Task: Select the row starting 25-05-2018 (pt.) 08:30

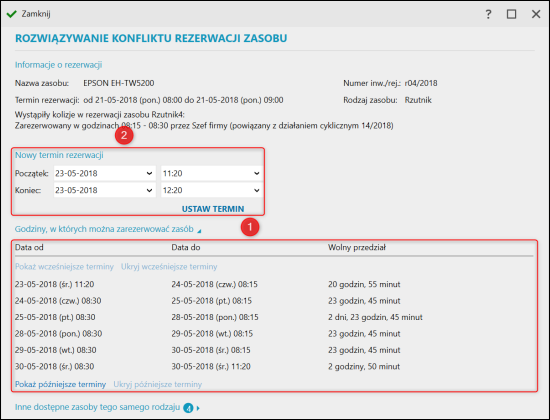Action: tap(274, 317)
